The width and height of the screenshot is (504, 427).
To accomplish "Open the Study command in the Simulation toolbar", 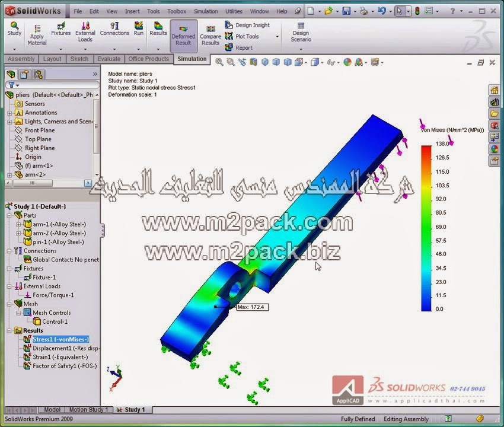I will (x=14, y=28).
